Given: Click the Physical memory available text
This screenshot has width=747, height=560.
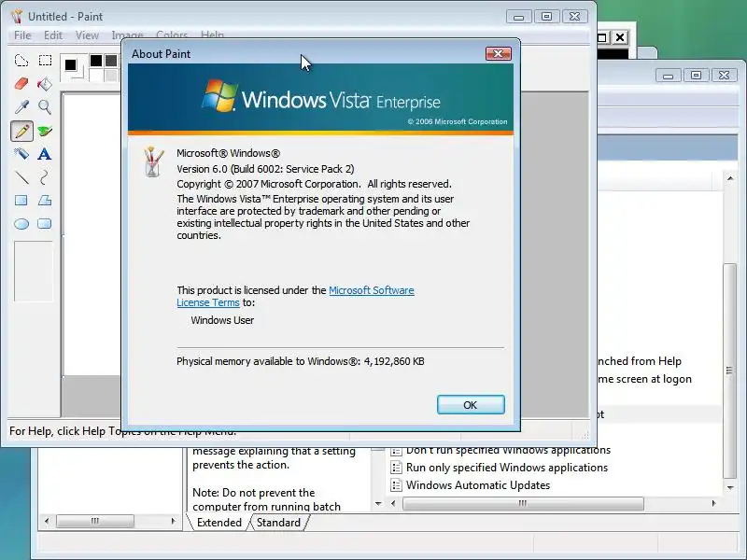Looking at the screenshot, I should [300, 361].
